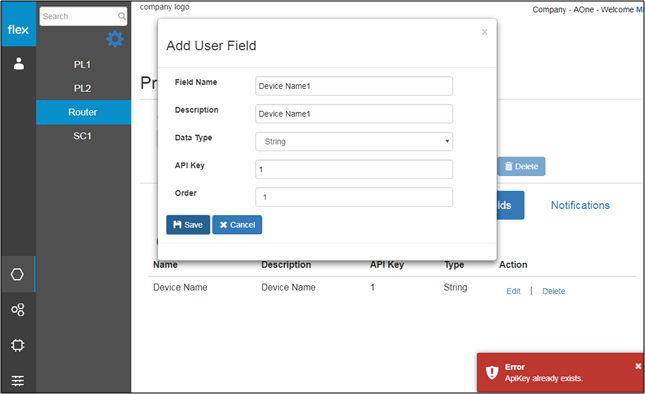The image size is (645, 394).
Task: Switch to the Notifications tab
Action: (580, 205)
